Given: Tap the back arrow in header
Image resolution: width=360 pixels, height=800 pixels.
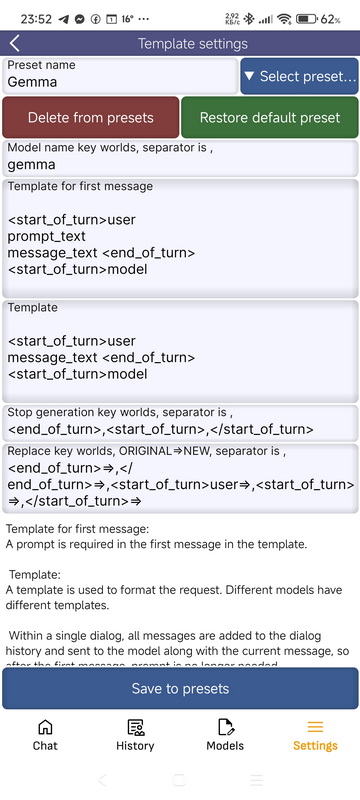Looking at the screenshot, I should tap(14, 43).
